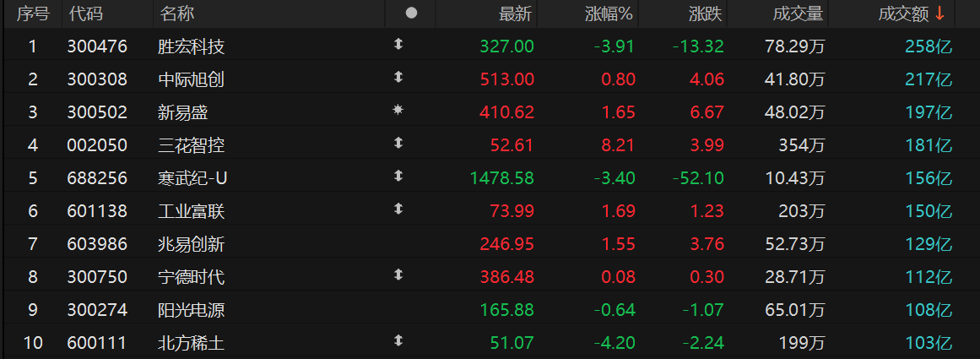Click latest price 513.00
Image resolution: width=980 pixels, height=359 pixels.
click(x=506, y=79)
